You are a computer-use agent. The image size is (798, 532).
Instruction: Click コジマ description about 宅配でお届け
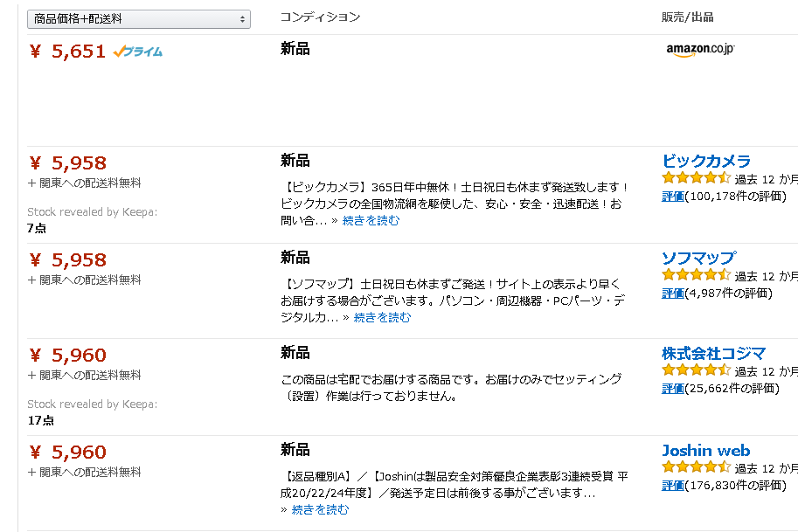coord(451,388)
